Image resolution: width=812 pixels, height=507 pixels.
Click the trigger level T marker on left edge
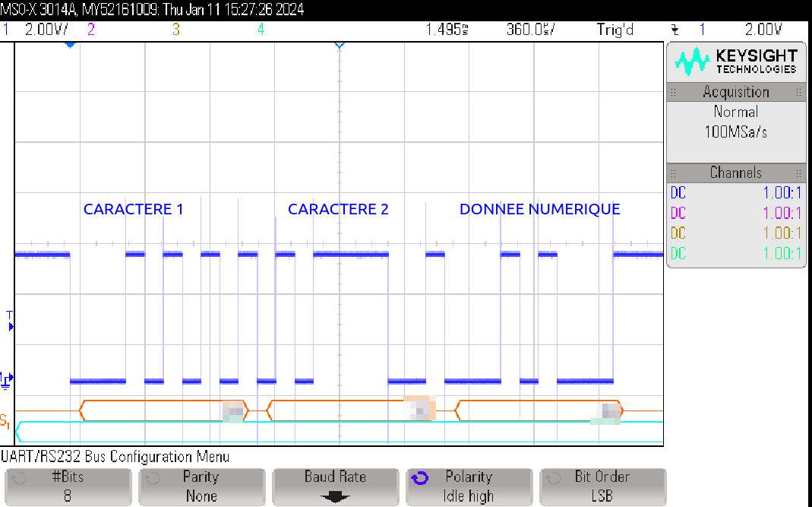pos(10,321)
